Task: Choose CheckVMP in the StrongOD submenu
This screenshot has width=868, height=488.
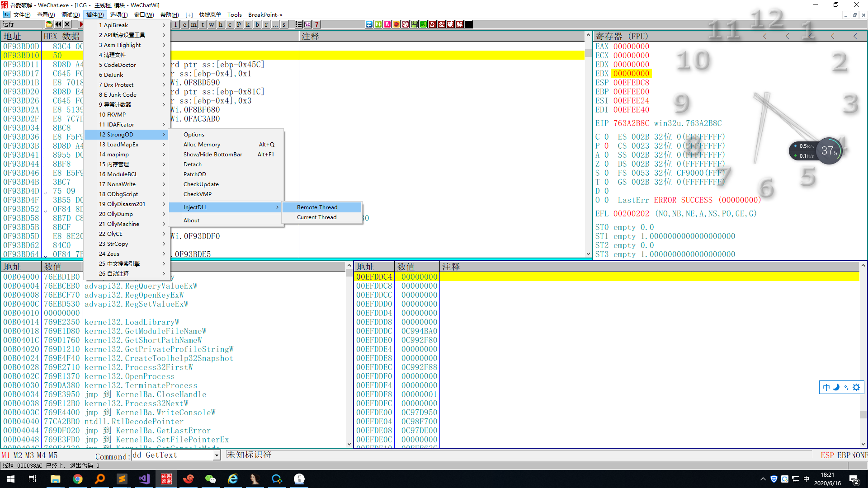Action: (226, 194)
